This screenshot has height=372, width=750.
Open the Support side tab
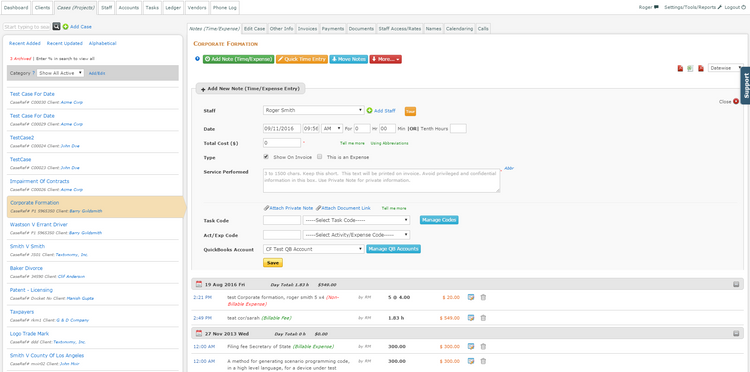(x=745, y=86)
